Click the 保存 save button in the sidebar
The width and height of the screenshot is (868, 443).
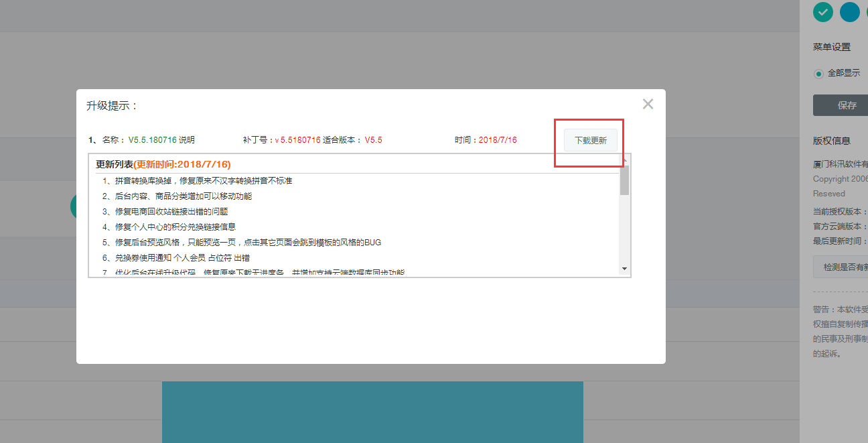click(x=844, y=105)
